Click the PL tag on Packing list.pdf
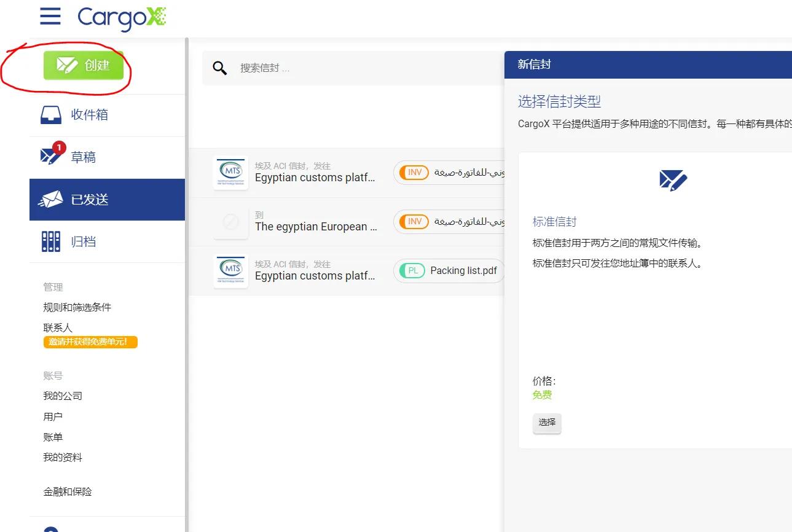 412,270
